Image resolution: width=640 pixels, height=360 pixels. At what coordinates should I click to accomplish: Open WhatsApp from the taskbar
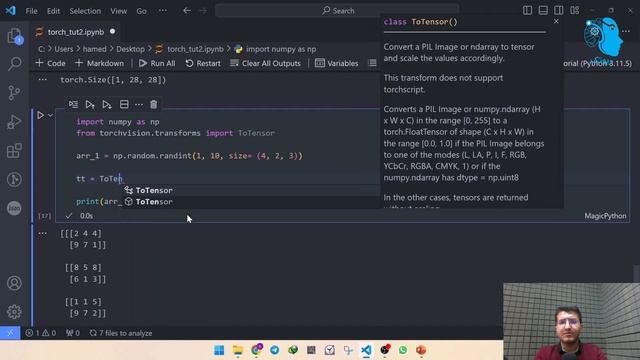click(x=403, y=350)
